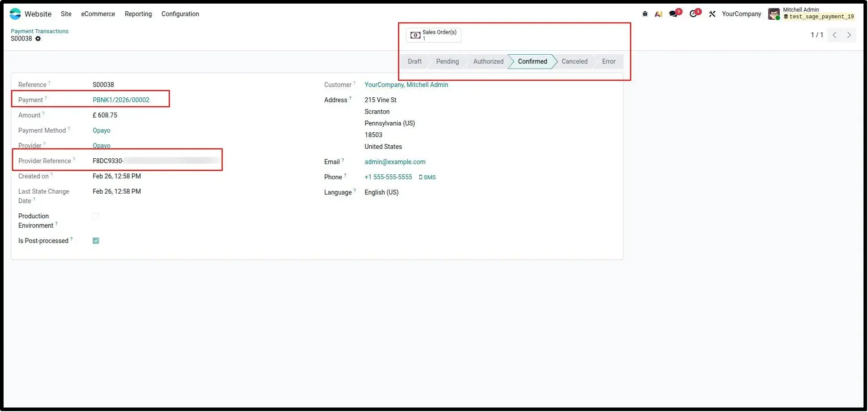The image size is (868, 412).
Task: Go back to Payment Transactions breadcrumb
Action: (39, 31)
